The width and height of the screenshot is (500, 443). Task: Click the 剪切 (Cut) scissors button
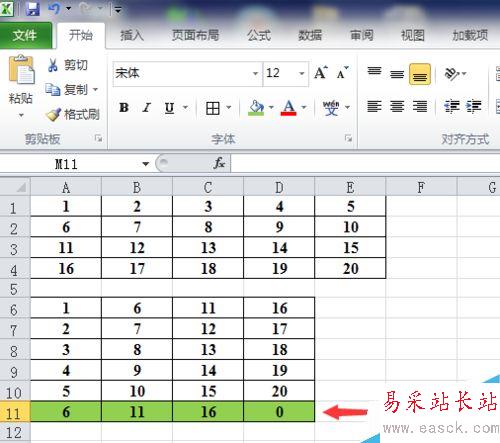point(68,65)
